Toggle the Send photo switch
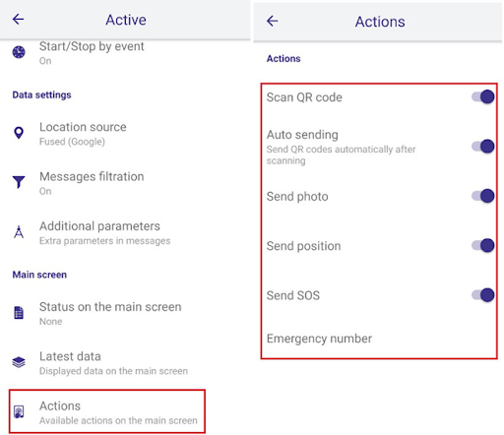The image size is (504, 435). click(x=483, y=196)
